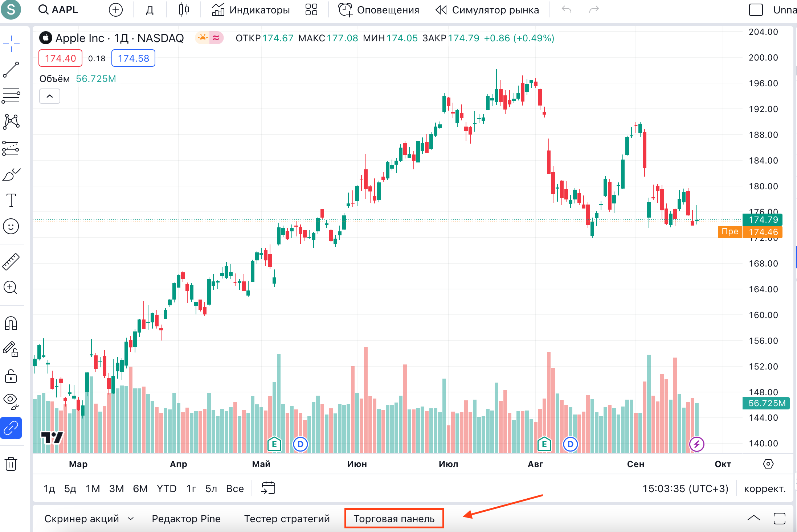Expand the bottom panel chevron

(753, 518)
